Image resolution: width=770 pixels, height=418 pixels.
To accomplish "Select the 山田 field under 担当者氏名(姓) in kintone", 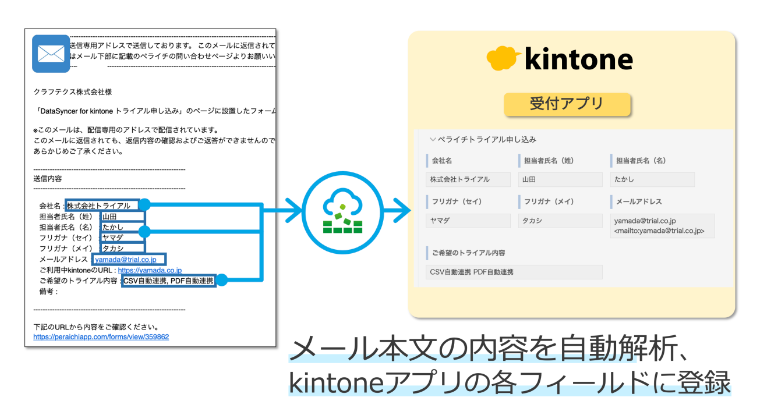I will tap(560, 179).
